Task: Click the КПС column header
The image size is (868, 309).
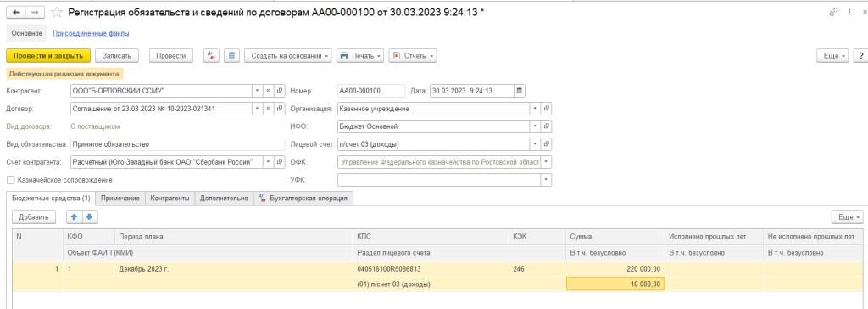Action: 431,237
